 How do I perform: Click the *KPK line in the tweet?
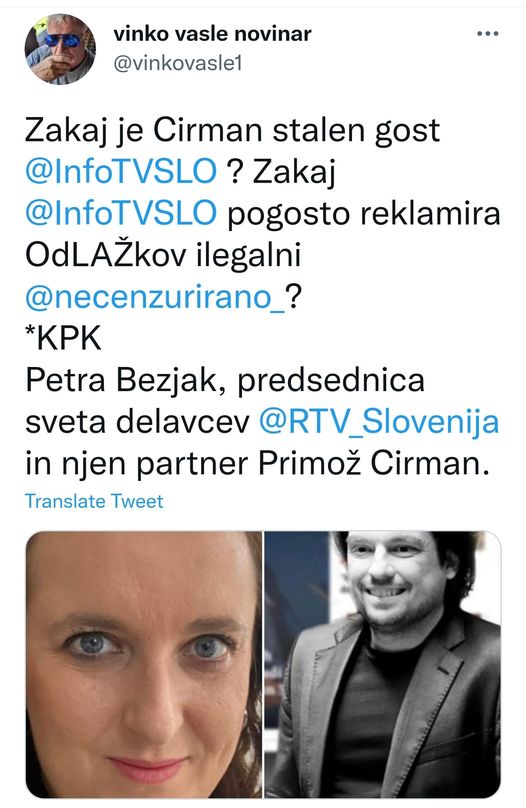(x=63, y=339)
